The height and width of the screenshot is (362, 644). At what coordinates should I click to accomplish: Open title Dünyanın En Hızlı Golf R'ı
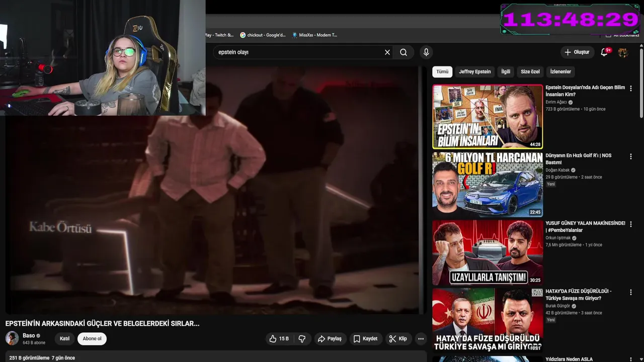(x=579, y=159)
